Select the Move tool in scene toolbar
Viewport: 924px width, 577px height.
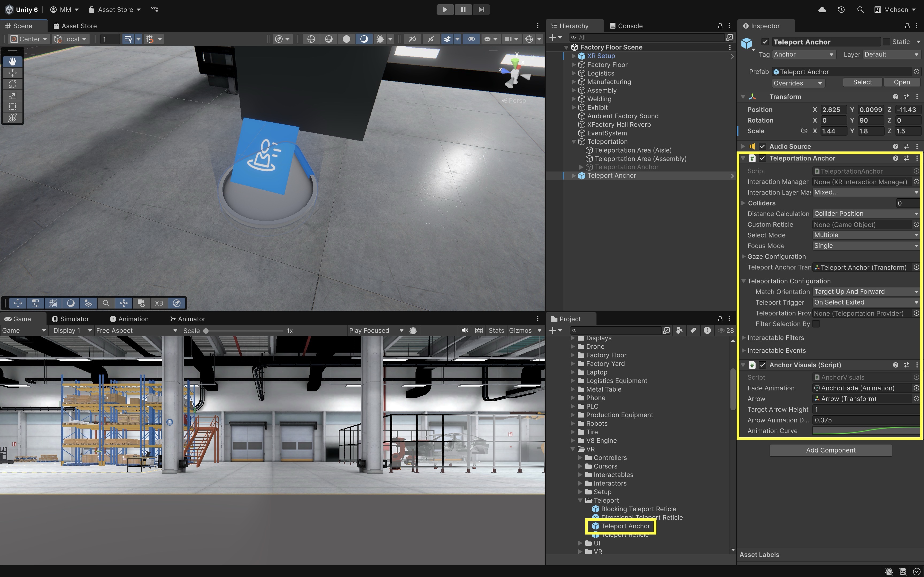pyautogui.click(x=12, y=72)
